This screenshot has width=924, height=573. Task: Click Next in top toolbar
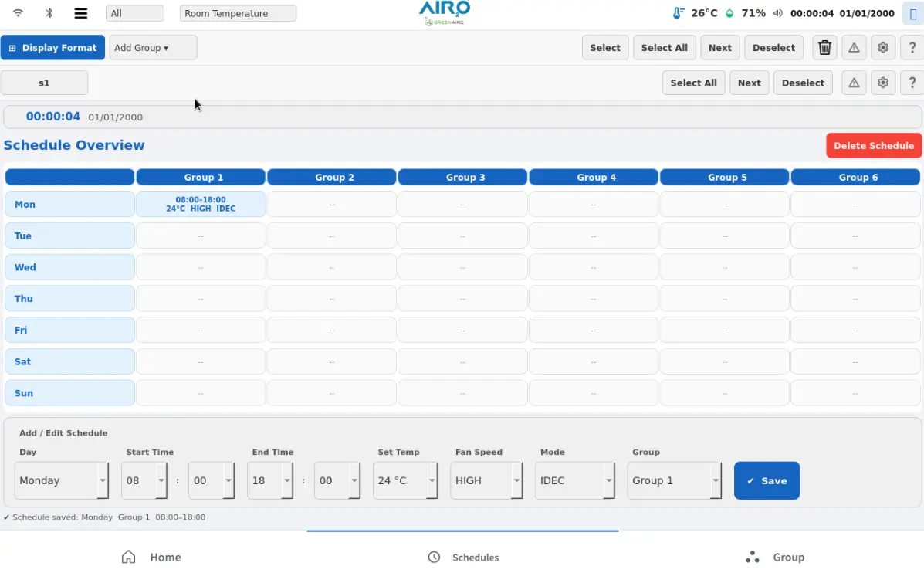click(x=720, y=47)
